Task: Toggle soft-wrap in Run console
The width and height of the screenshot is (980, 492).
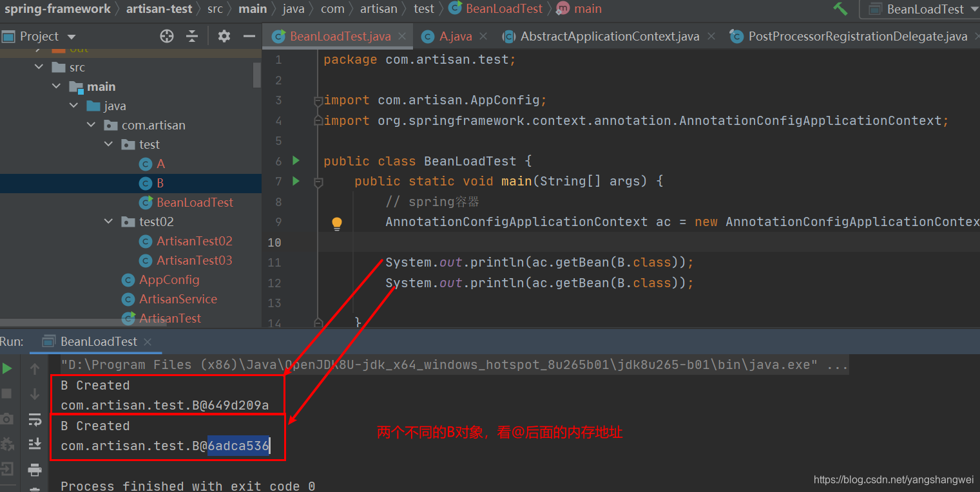Action: pyautogui.click(x=35, y=420)
